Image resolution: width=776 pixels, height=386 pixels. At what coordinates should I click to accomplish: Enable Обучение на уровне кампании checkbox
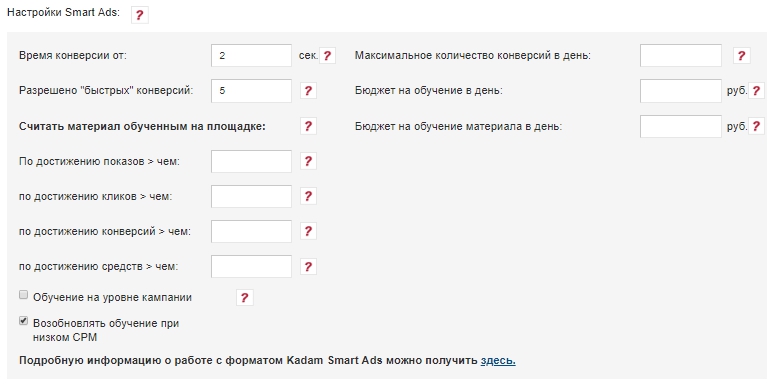click(x=23, y=295)
